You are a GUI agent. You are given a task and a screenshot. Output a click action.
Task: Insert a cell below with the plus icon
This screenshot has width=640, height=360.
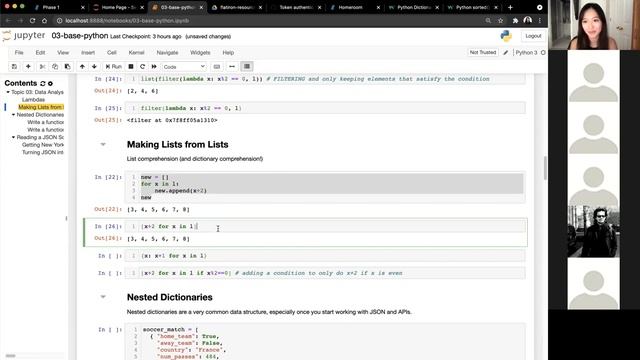coord(28,67)
